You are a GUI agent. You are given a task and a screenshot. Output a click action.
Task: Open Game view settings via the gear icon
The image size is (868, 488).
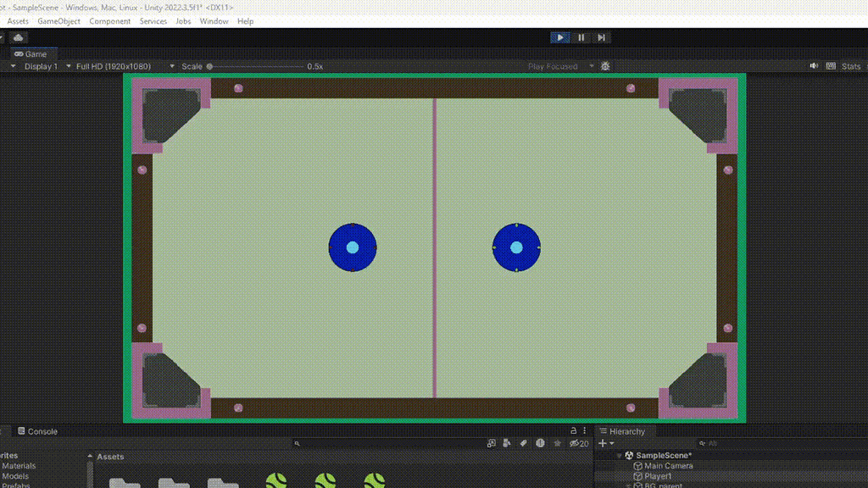(605, 65)
